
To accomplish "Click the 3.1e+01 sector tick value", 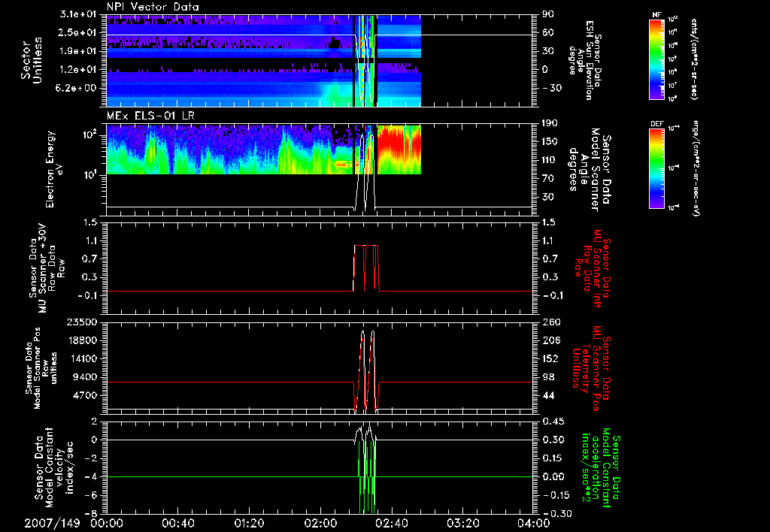I will click(77, 14).
